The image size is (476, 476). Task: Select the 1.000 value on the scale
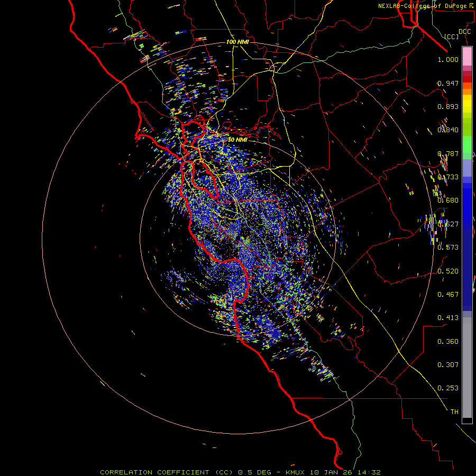[x=448, y=59]
